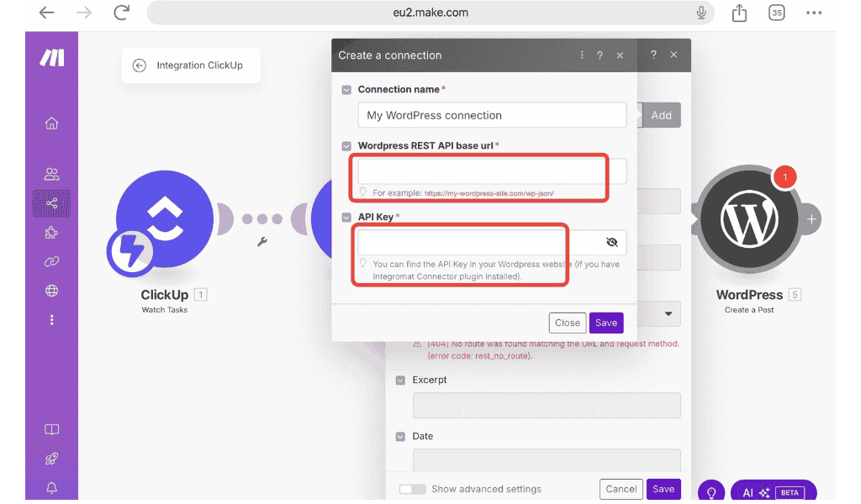Click the browser forward arrow

click(x=84, y=13)
